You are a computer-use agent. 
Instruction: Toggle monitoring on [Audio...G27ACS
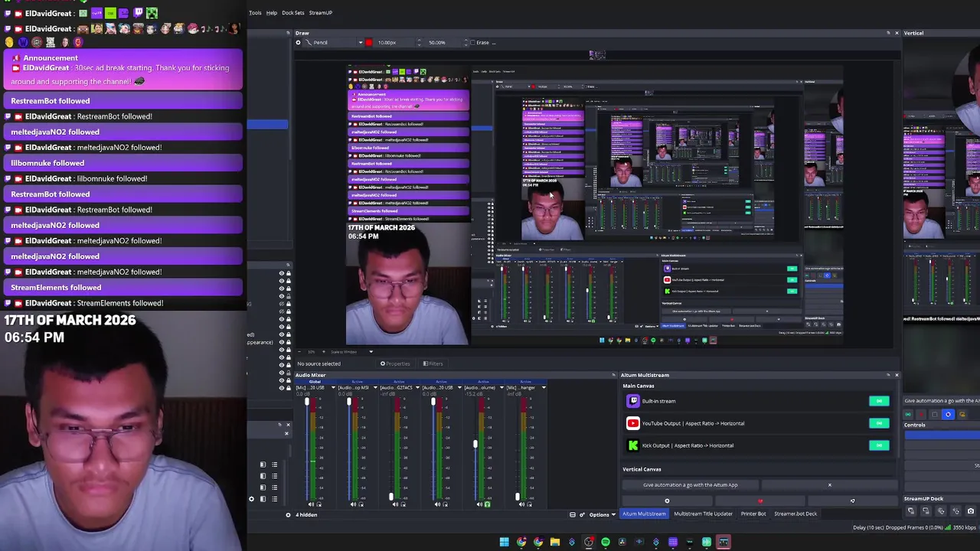(x=403, y=504)
